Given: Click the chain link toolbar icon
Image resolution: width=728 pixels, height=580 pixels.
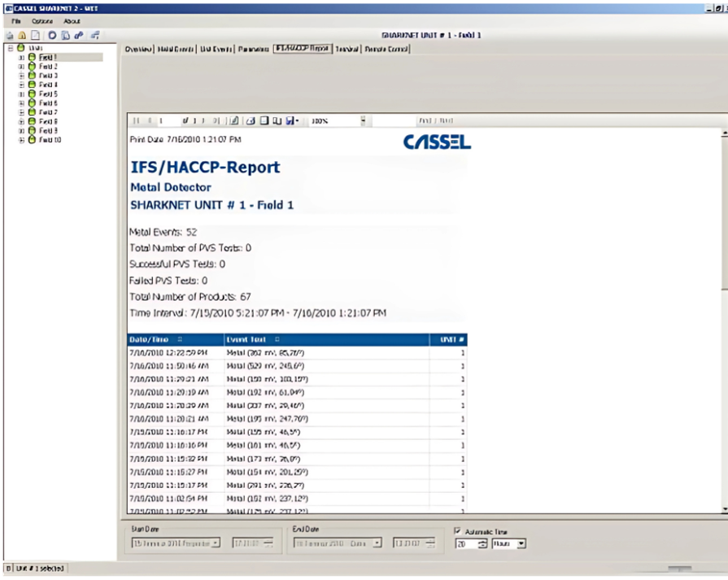Looking at the screenshot, I should pyautogui.click(x=79, y=35).
